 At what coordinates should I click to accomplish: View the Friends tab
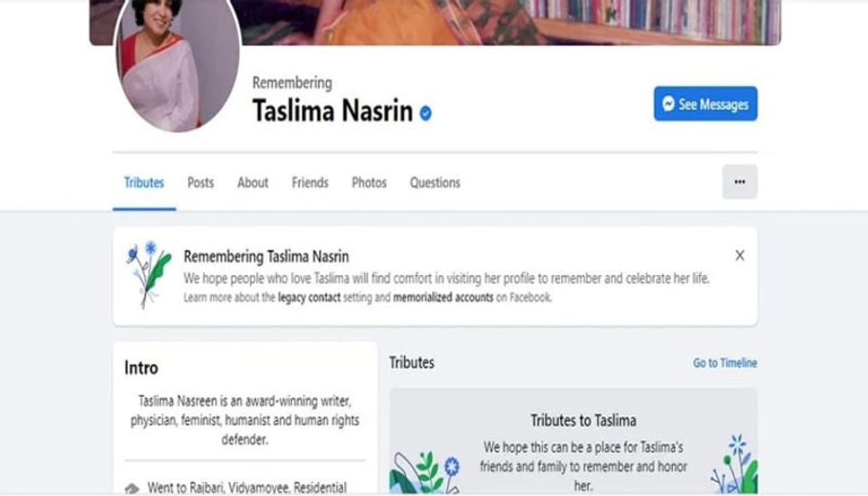click(x=310, y=183)
